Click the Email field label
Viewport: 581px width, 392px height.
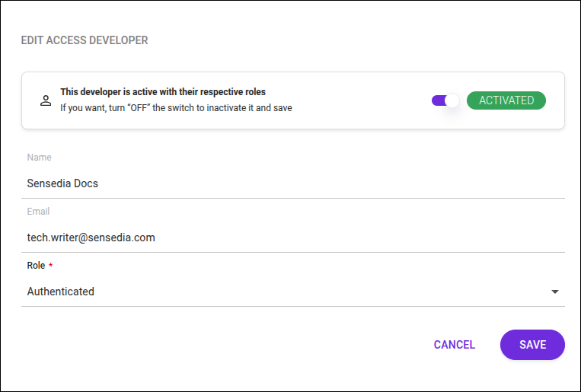coord(38,212)
